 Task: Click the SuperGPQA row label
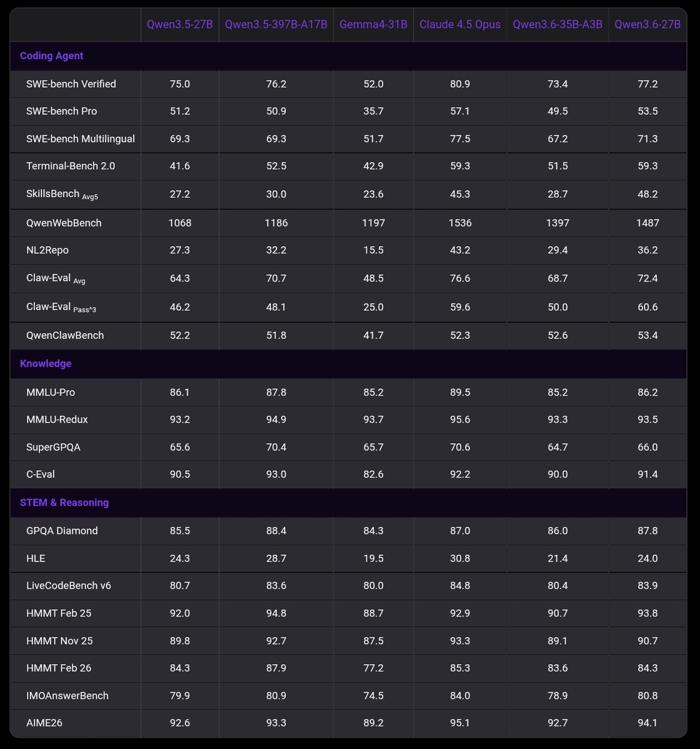tap(53, 447)
